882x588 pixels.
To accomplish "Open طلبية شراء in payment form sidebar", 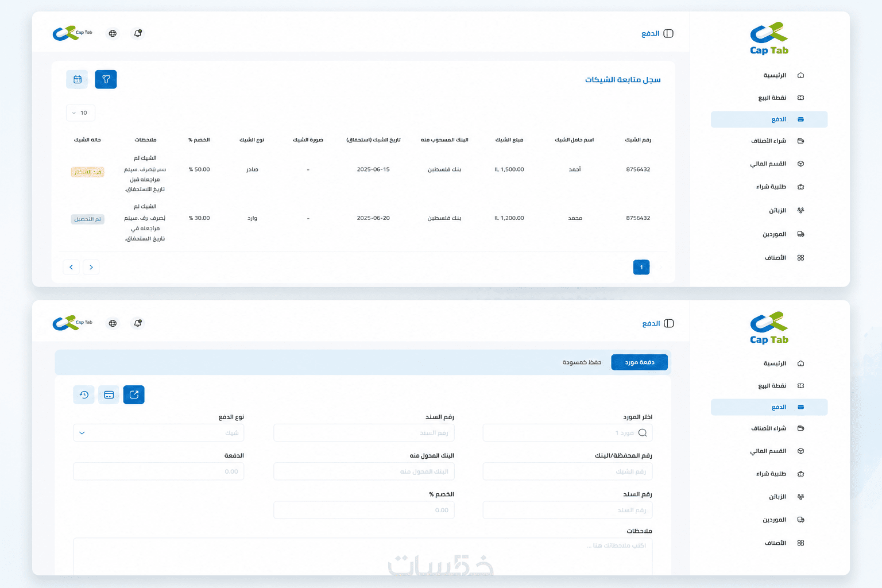I will [771, 474].
